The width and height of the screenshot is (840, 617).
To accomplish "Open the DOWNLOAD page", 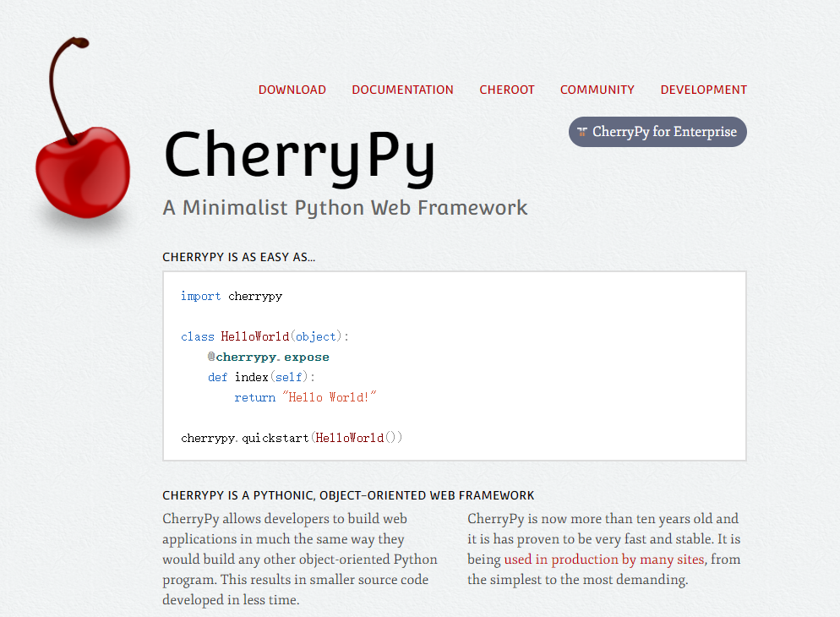I will click(292, 90).
